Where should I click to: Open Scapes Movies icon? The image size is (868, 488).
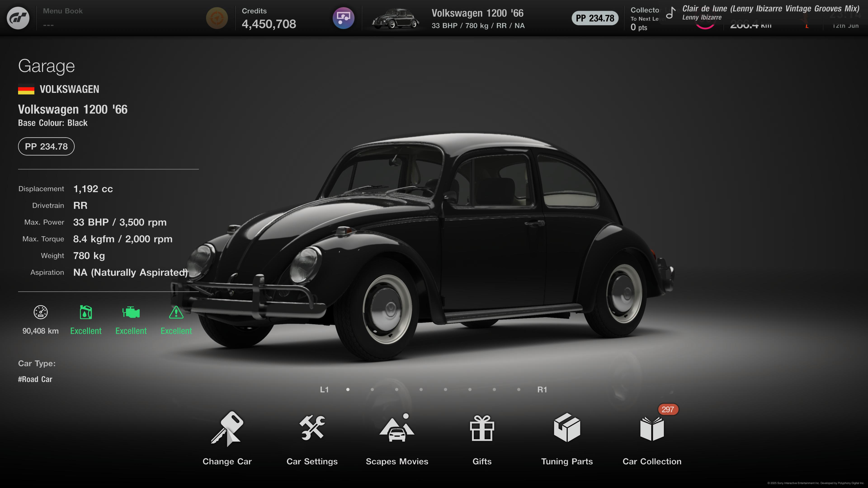click(397, 428)
